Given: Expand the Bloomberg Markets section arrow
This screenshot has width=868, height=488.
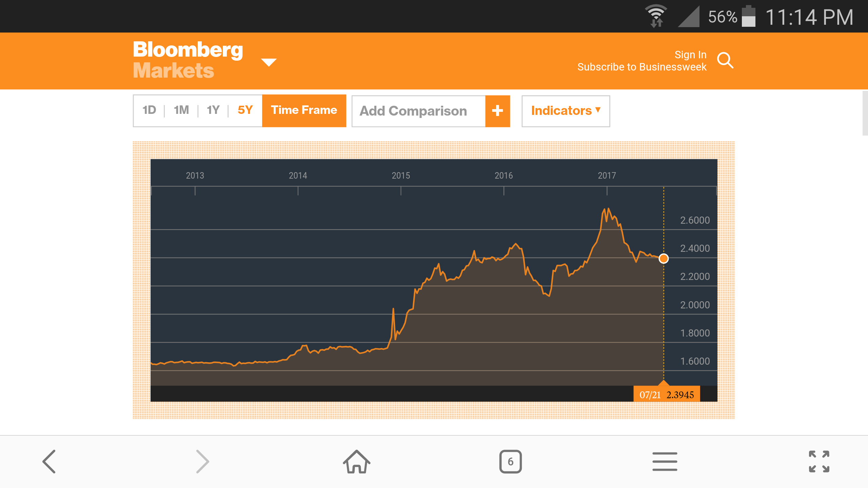Looking at the screenshot, I should click(x=269, y=62).
